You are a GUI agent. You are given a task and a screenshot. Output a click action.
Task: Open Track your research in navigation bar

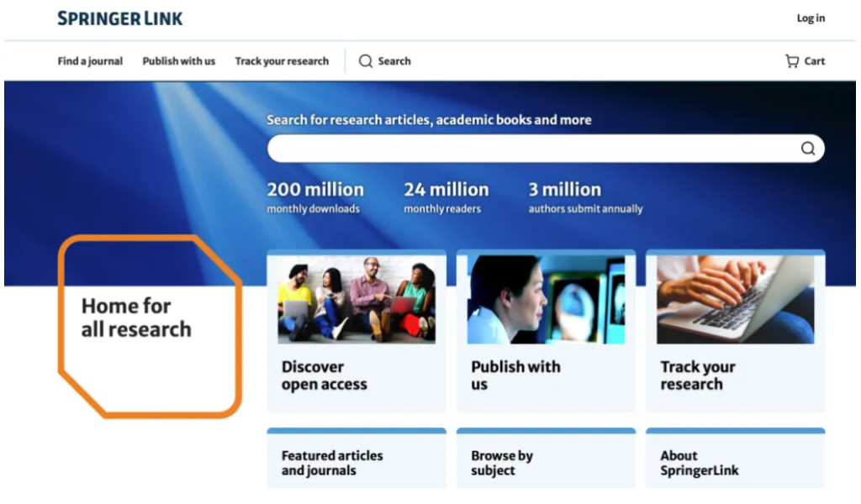pyautogui.click(x=282, y=61)
